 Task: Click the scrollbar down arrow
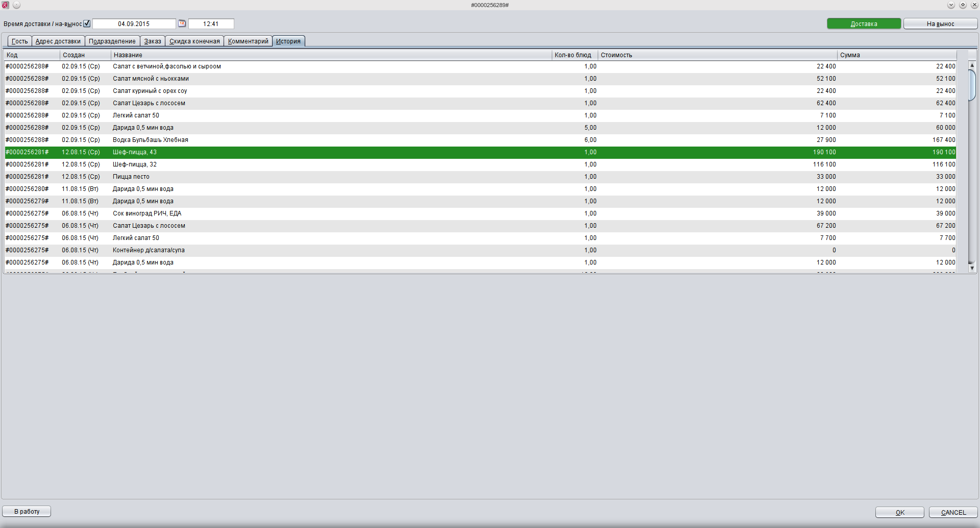[x=972, y=268]
